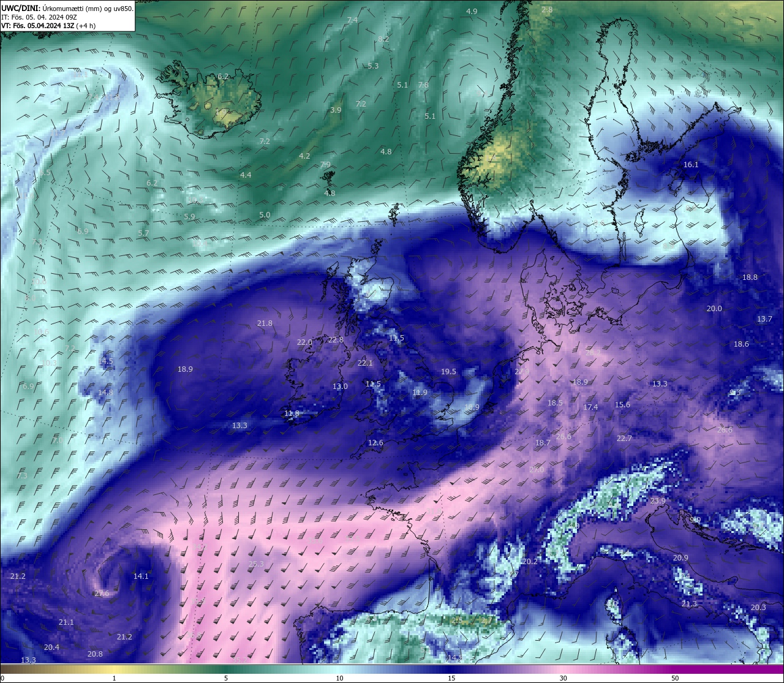The width and height of the screenshot is (784, 683).
Task: Click the 17.4 value label
Action: click(590, 407)
